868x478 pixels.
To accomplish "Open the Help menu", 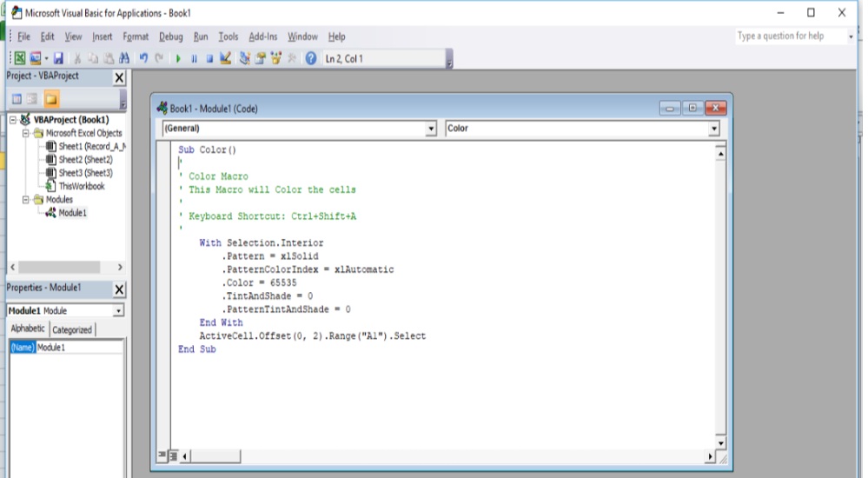I will click(336, 37).
